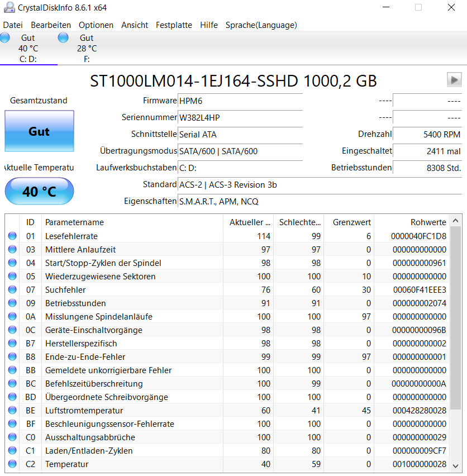The width and height of the screenshot is (467, 476).
Task: Click the status icon for Lesefehlerrate row
Action: (12, 236)
